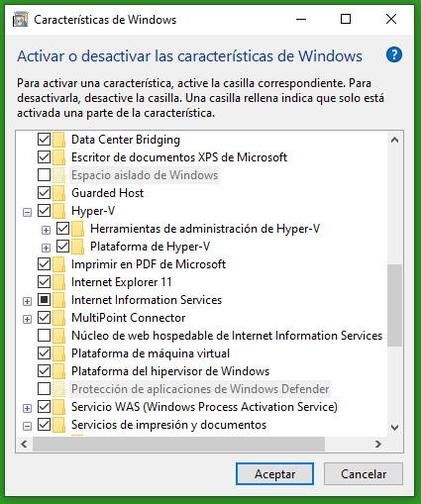Select the Guarded Host label

pyautogui.click(x=108, y=193)
